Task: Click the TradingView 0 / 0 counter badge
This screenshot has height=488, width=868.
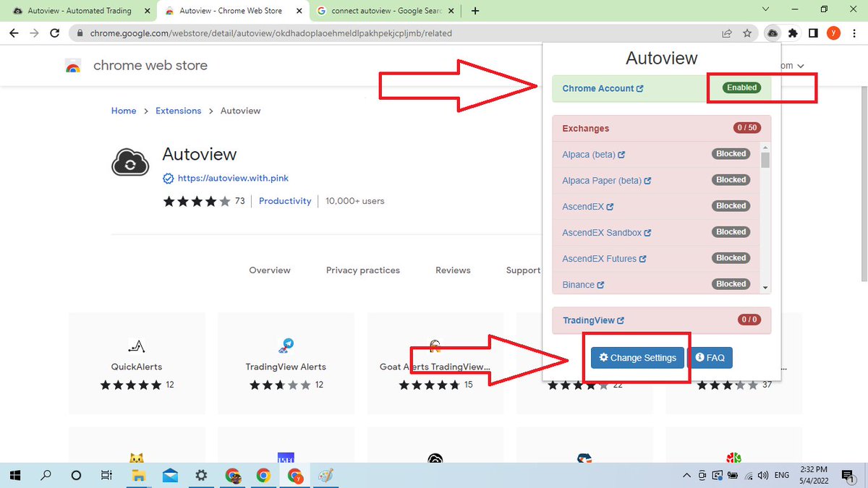Action: click(749, 320)
